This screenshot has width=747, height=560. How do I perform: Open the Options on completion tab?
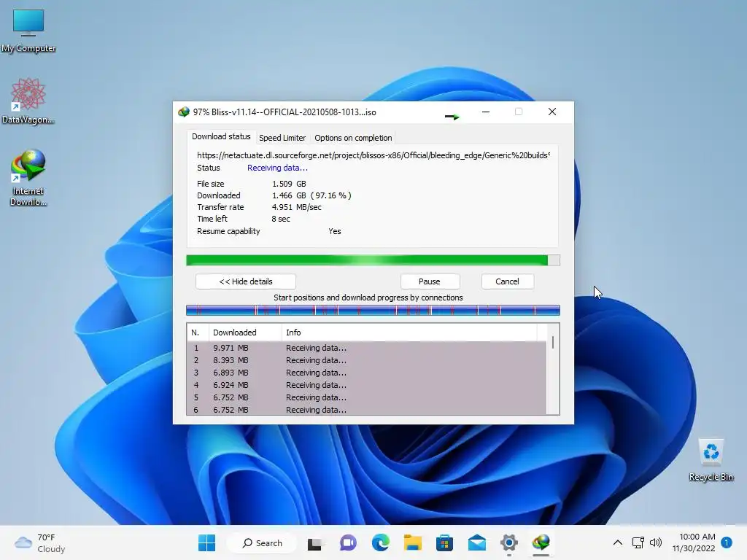click(353, 138)
